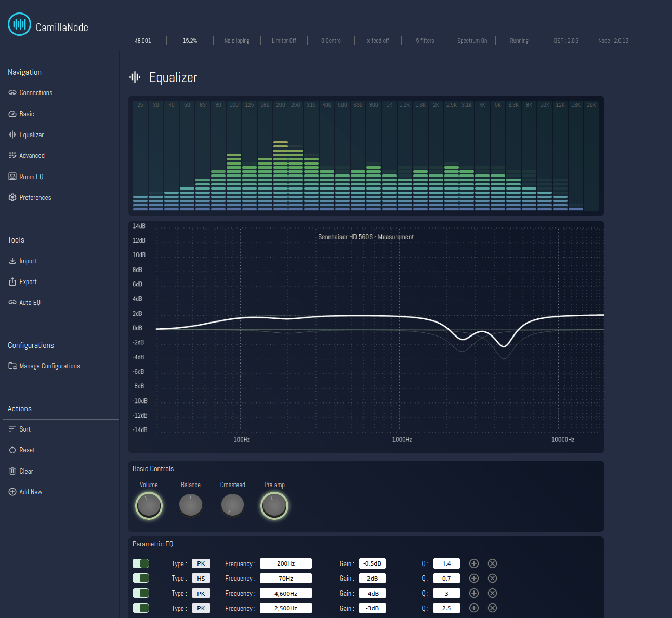Screen dimensions: 672x618
Task: Click the Export share icon
Action: click(x=12, y=281)
